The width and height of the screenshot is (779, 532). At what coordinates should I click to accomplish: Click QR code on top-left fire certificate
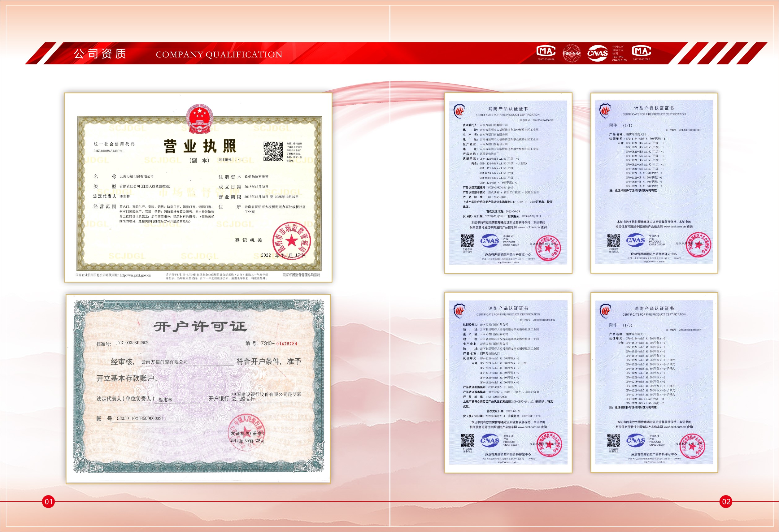[467, 241]
